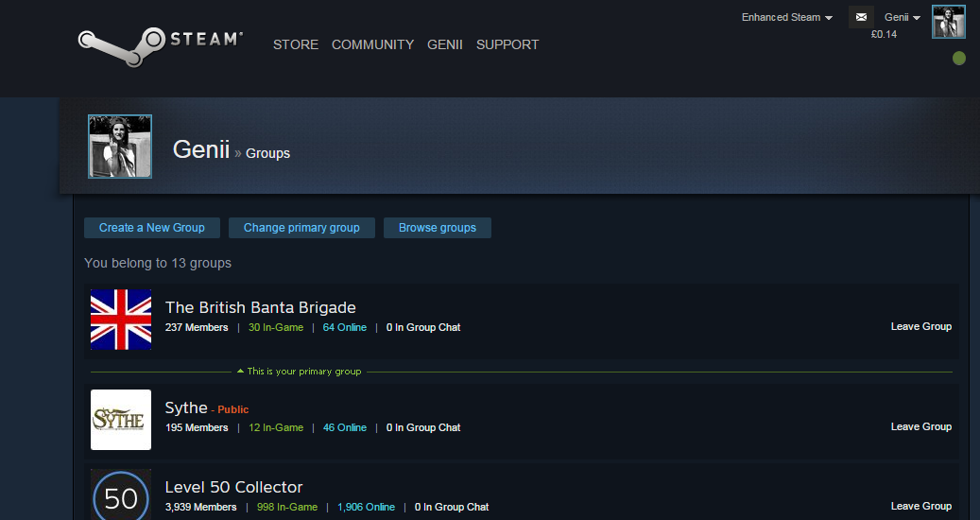This screenshot has width=980, height=520.
Task: Click the £0.14 wallet balance
Action: coord(884,34)
